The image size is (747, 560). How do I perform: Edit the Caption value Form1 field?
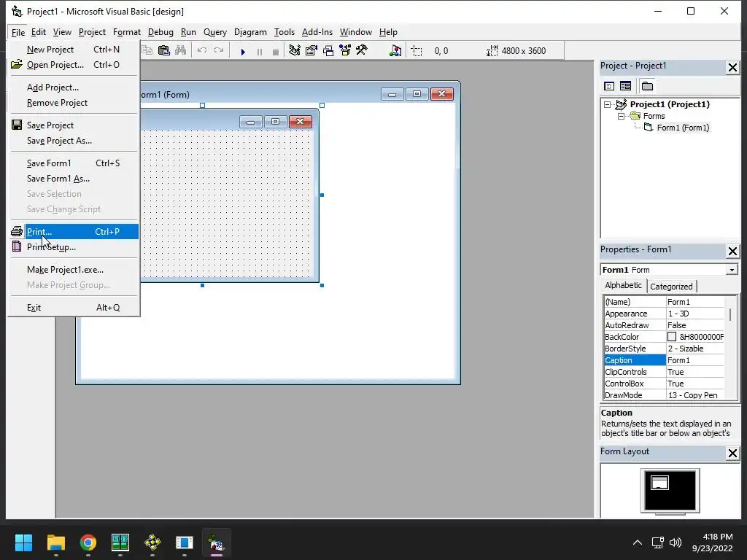(695, 360)
